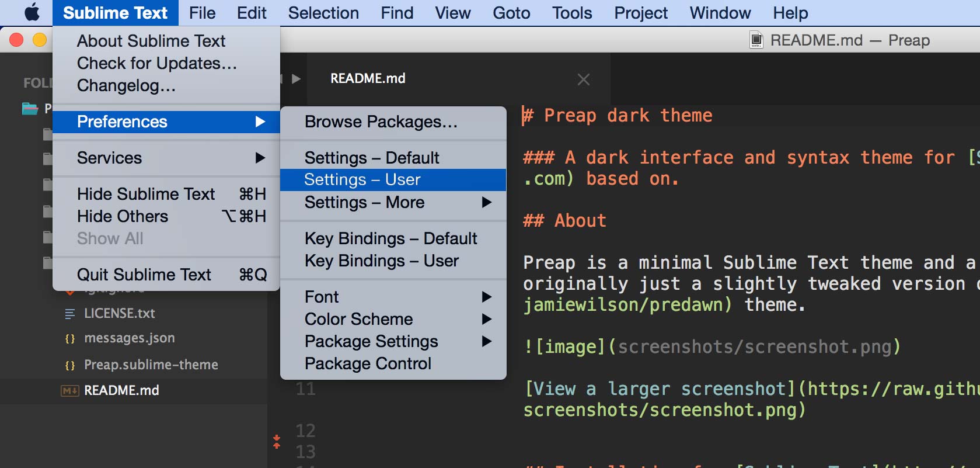Open the Help menu
This screenshot has height=468, width=980.
point(790,13)
